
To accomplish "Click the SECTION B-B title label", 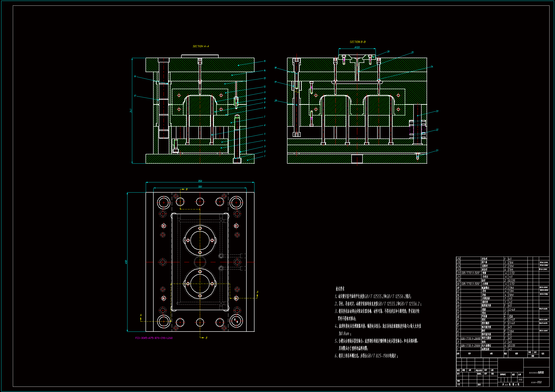I will coord(357,42).
